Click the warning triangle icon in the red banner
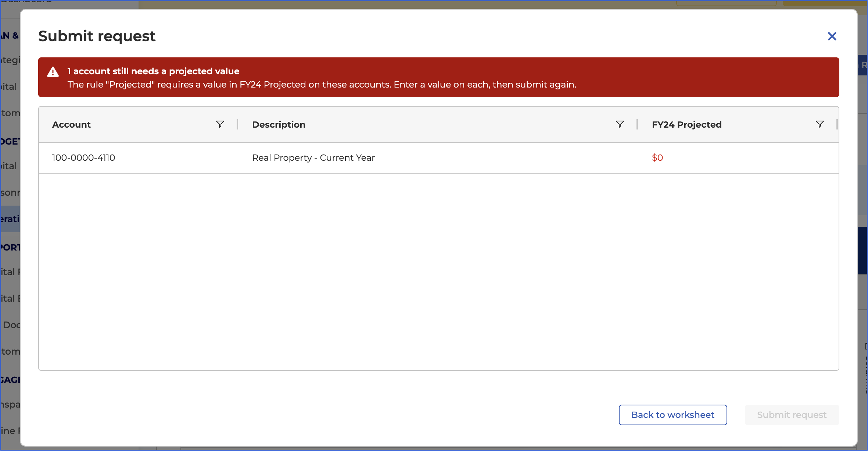Screen dimensions: 868x451 tap(53, 72)
